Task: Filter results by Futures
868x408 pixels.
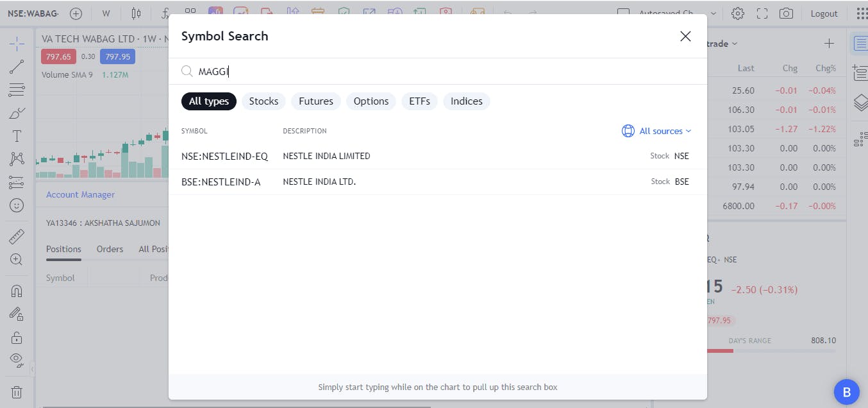Action: [x=316, y=101]
